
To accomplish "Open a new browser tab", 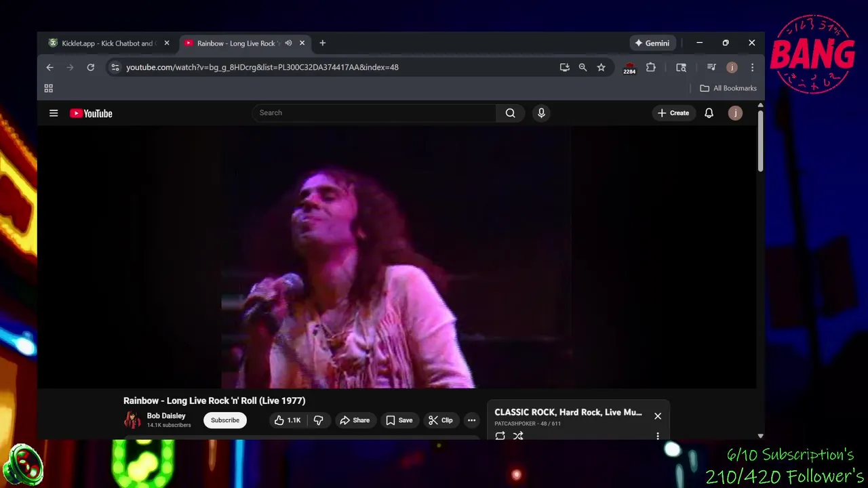I will click(x=323, y=43).
